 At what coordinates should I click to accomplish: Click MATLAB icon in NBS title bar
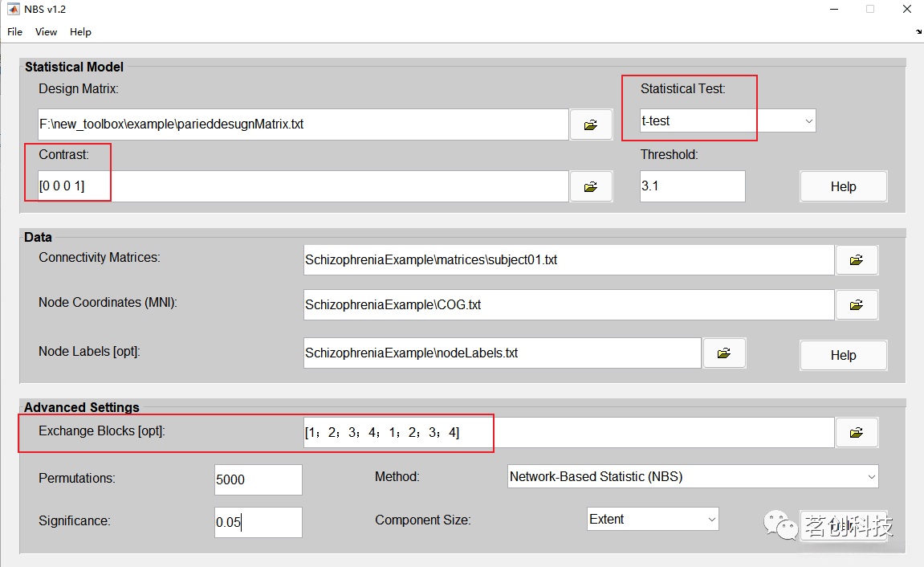point(13,9)
